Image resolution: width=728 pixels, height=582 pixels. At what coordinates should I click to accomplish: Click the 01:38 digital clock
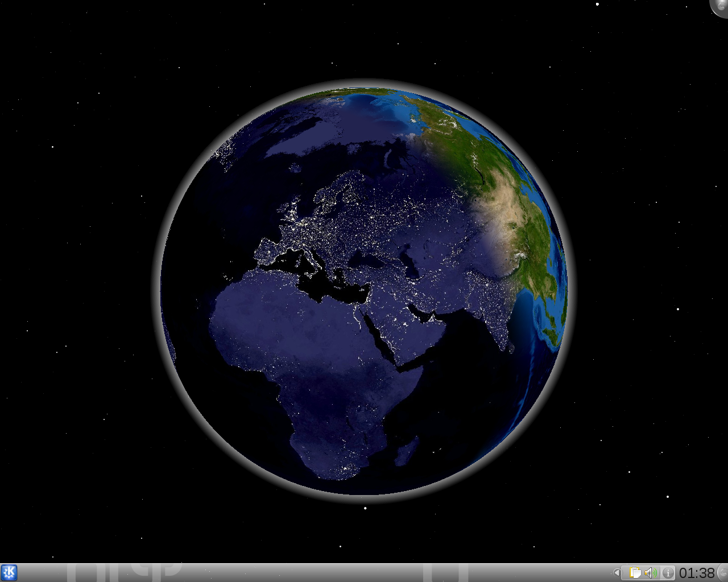click(697, 573)
